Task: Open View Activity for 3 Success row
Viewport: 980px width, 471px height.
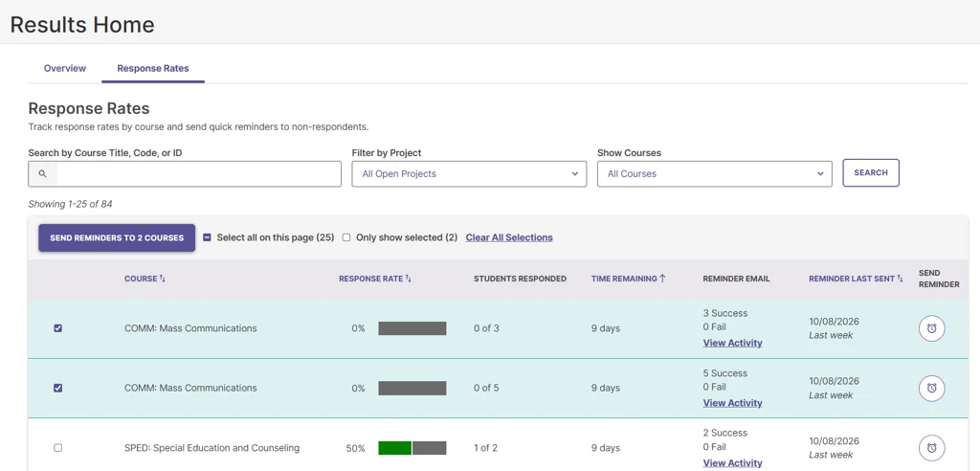Action: click(732, 343)
